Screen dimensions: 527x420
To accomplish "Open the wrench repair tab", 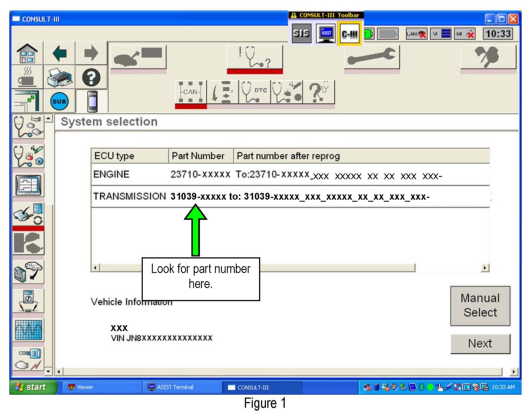I will tap(371, 57).
